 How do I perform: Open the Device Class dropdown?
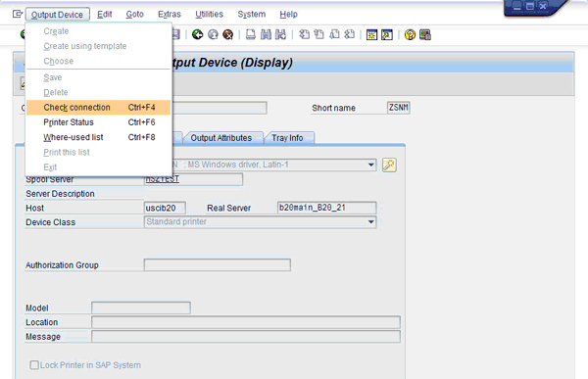370,222
